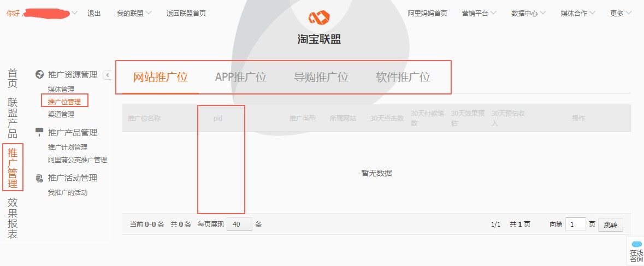Image resolution: width=644 pixels, height=266 pixels.
Task: Collapse the sidebar with the arrow handle
Action: (x=108, y=75)
